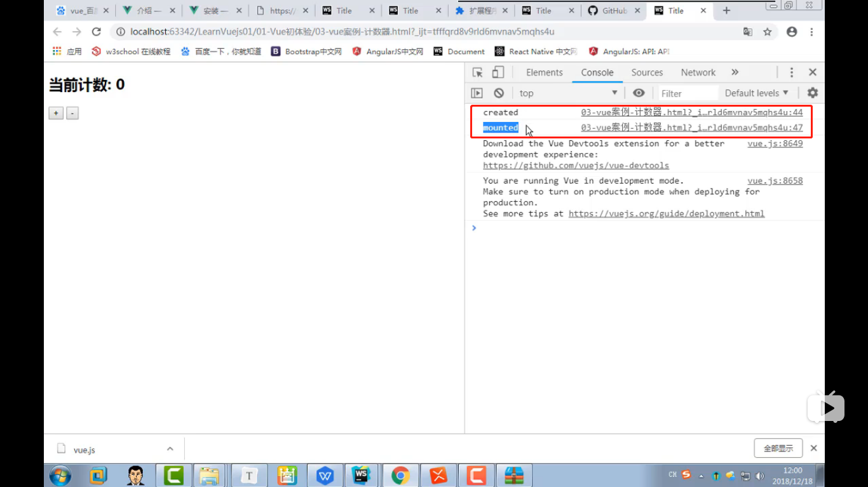The width and height of the screenshot is (868, 487).
Task: Open source link for the 'created' log
Action: (692, 112)
